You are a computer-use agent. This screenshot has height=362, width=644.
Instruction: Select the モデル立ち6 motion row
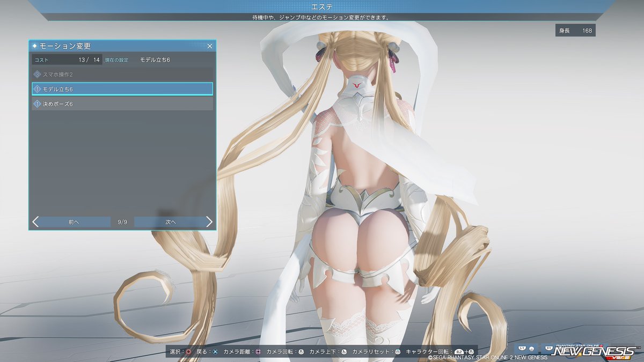coord(122,88)
